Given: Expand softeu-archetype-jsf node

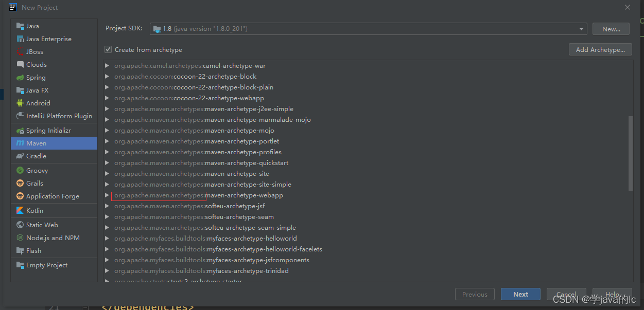Looking at the screenshot, I should (107, 206).
